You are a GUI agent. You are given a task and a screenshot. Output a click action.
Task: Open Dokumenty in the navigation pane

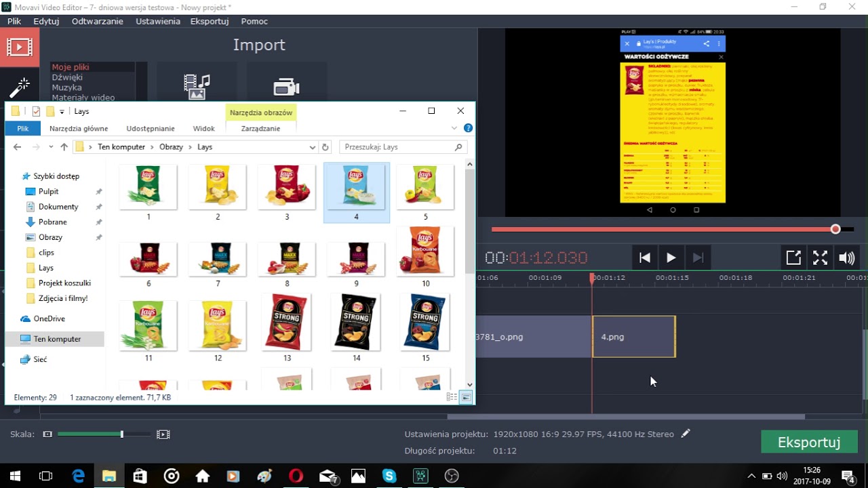tap(58, 207)
